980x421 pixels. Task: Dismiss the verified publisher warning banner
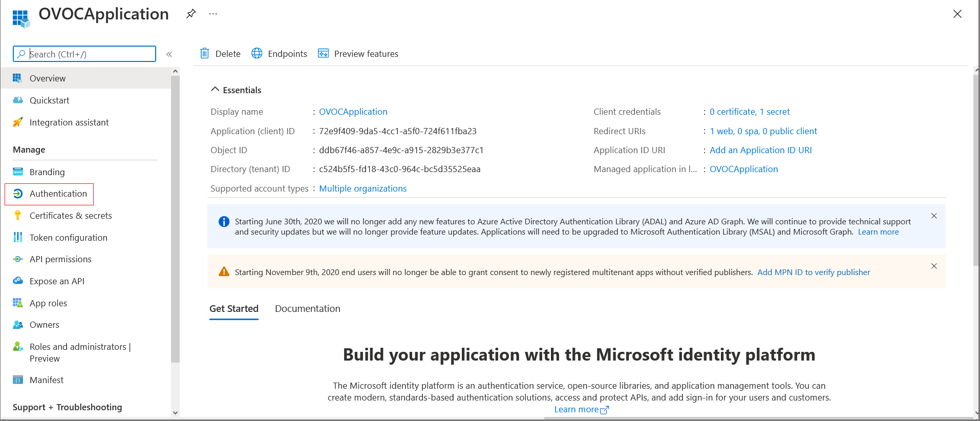pos(934,266)
